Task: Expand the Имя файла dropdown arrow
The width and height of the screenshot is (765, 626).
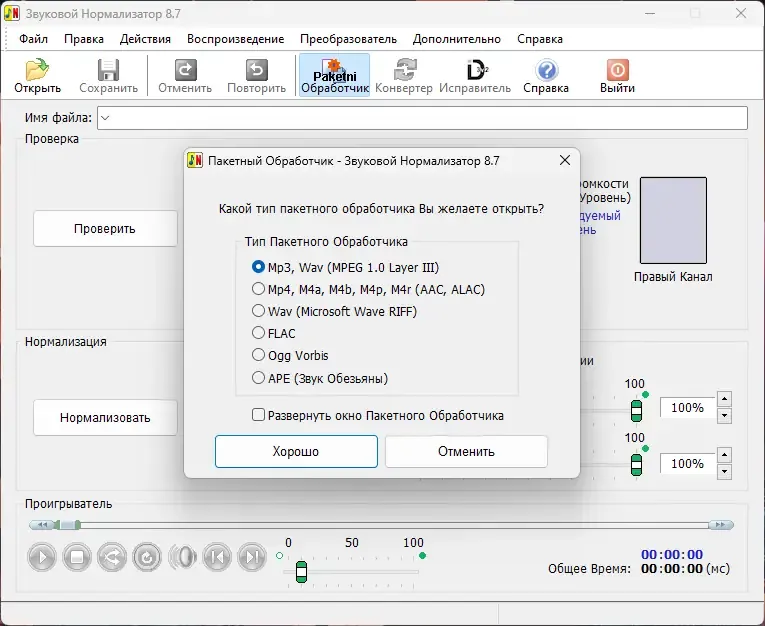Action: coord(105,118)
